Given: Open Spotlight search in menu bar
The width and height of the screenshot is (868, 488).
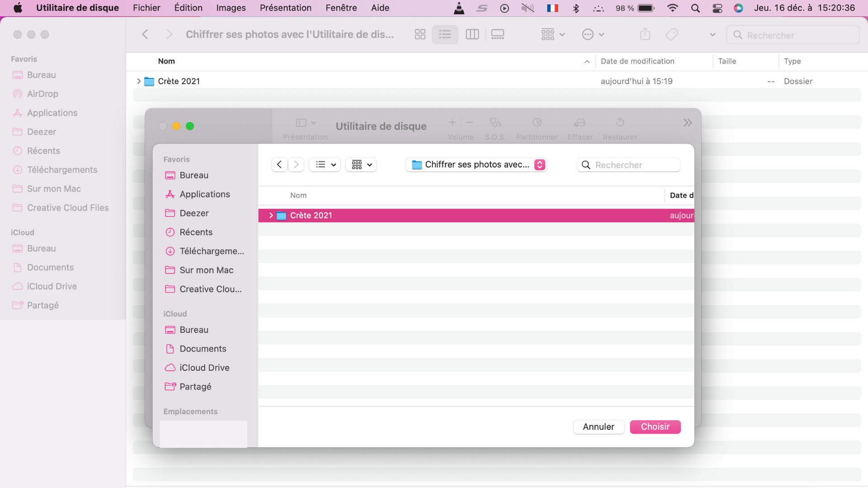Looking at the screenshot, I should (x=695, y=8).
